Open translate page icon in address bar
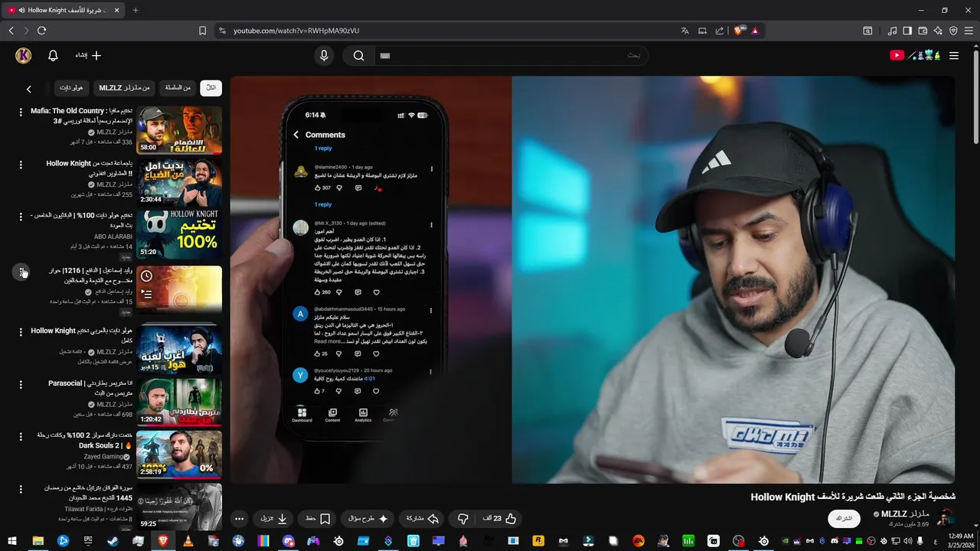The height and width of the screenshot is (551, 980). pyautogui.click(x=684, y=31)
